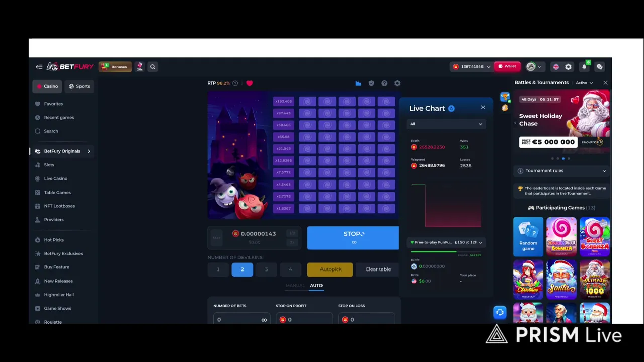Close the Live Chart panel
644x362 pixels.
coord(483,107)
